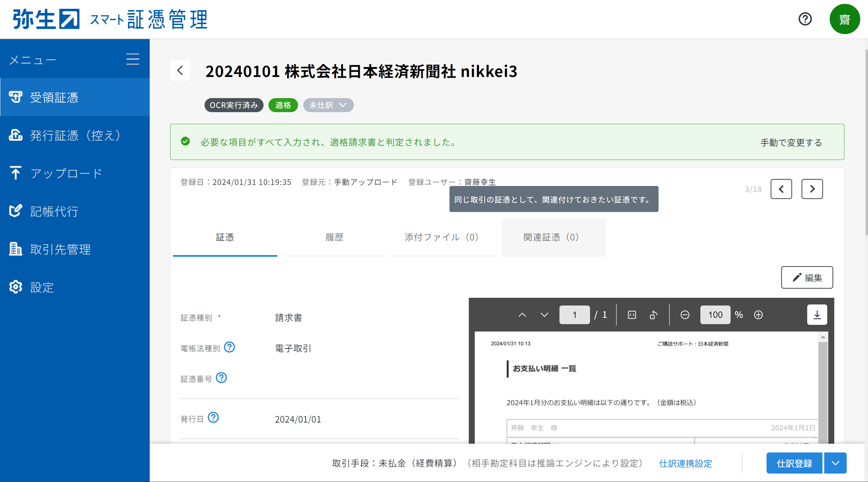Go to previous page in PDF viewer

(523, 315)
